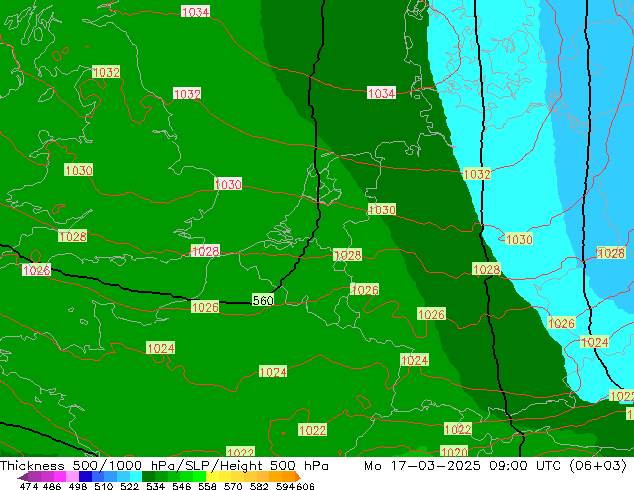Select the cyan legend swatch
Viewport: 634px width, 490px height.
click(135, 477)
